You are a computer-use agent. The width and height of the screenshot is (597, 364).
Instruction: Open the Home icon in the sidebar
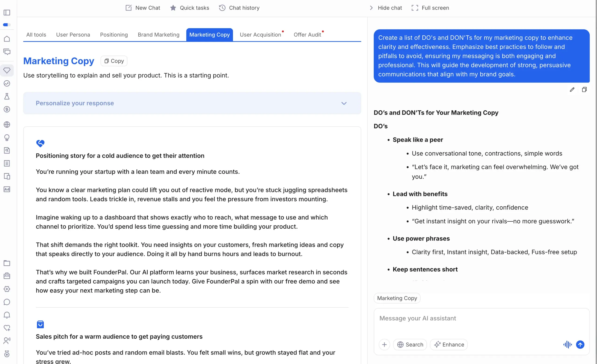point(7,38)
